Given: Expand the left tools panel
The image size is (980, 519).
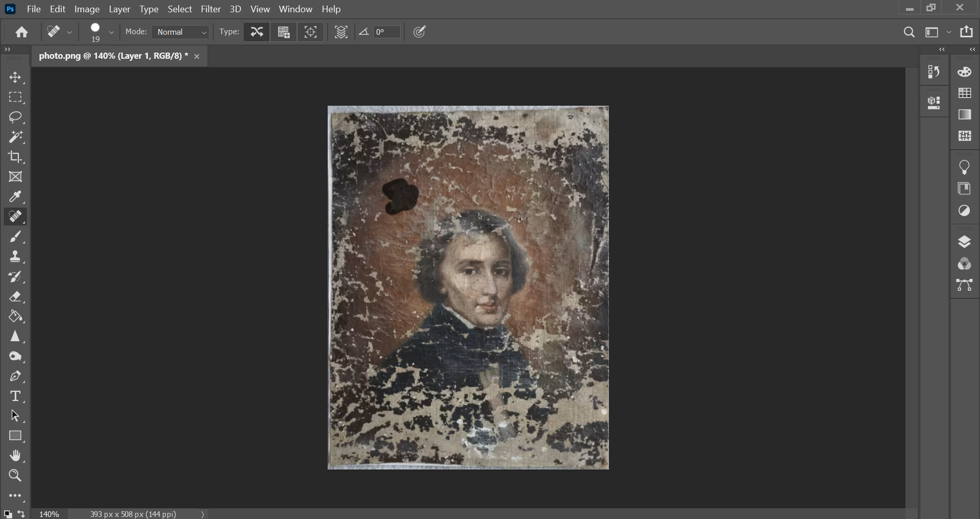Looking at the screenshot, I should 8,50.
